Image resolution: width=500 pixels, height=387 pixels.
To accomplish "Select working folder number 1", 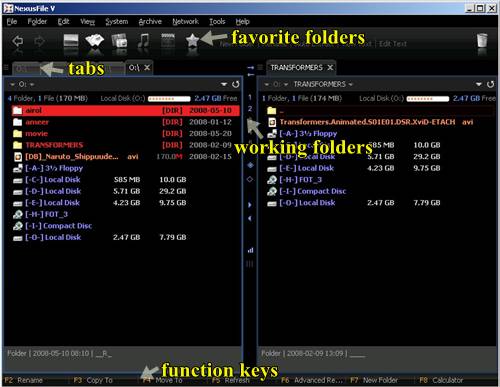I will pos(250,97).
